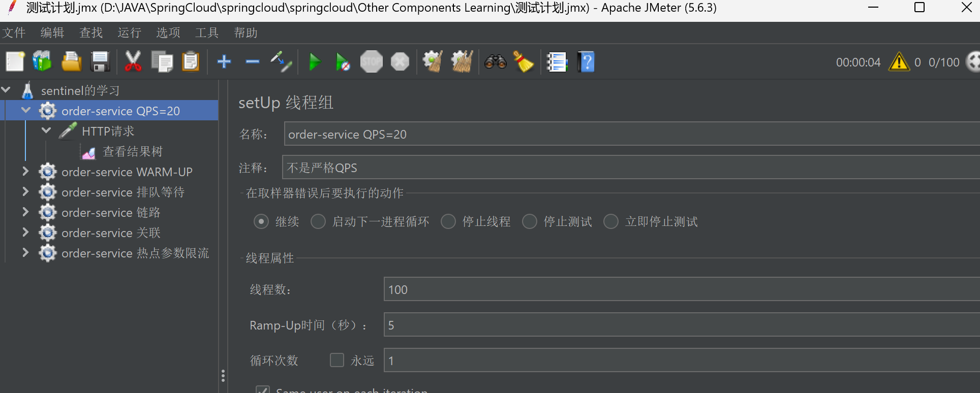The height and width of the screenshot is (393, 980).
Task: Select order-service WARM-UP thread group
Action: [x=127, y=172]
